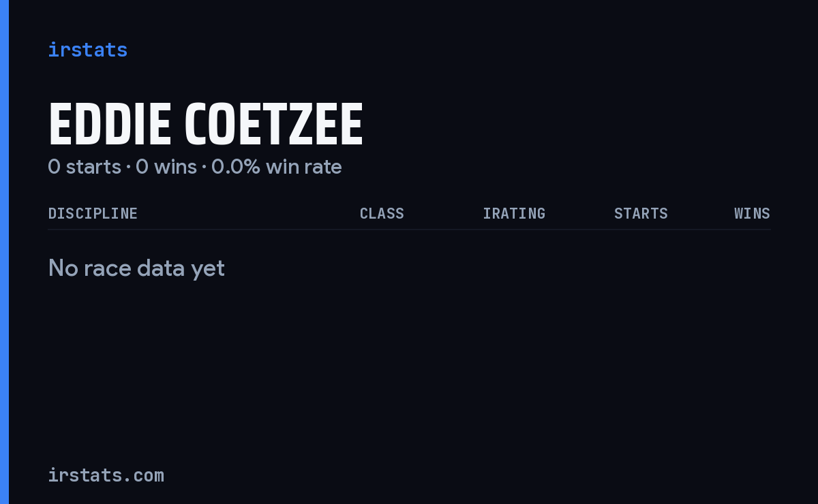
Task: Sort by the STARTS column header
Action: (641, 213)
